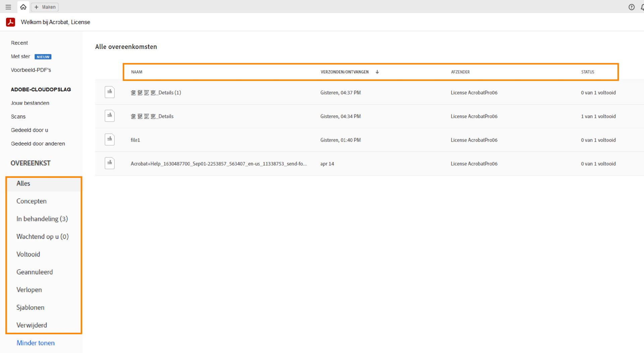644x353 pixels.
Task: Open Scans in cloud storage
Action: click(x=18, y=116)
